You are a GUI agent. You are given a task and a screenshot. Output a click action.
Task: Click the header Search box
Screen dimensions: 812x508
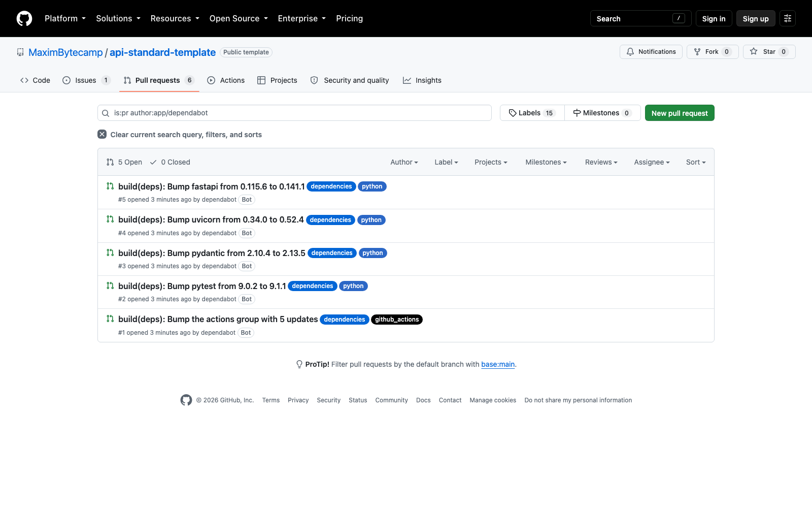coord(640,18)
